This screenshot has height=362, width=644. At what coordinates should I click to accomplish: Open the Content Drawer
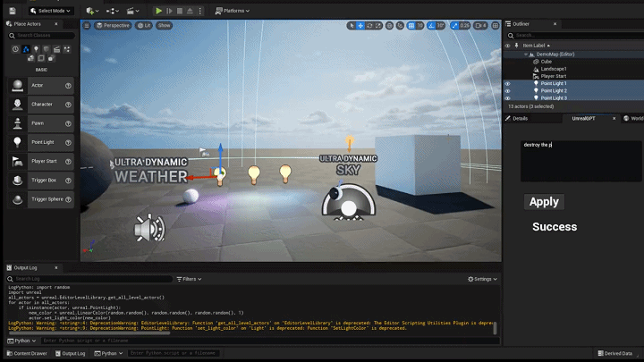click(x=27, y=353)
